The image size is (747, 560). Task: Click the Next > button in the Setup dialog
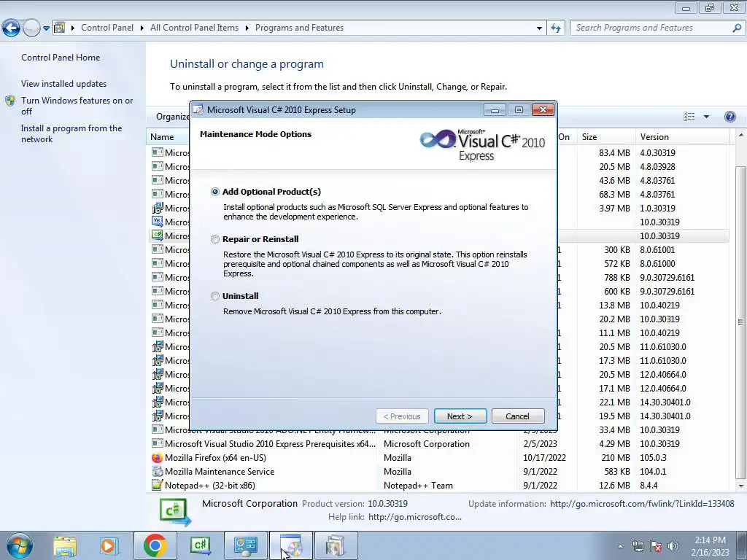tap(460, 416)
